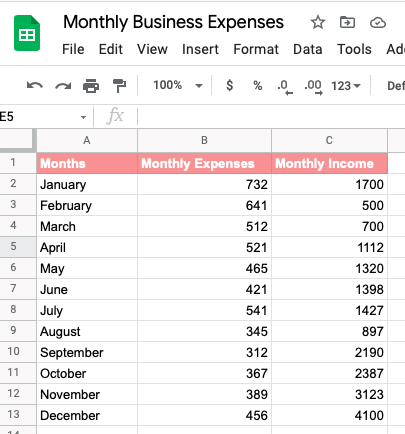
Task: Open the 123 more formats dropdown
Action: pyautogui.click(x=346, y=86)
